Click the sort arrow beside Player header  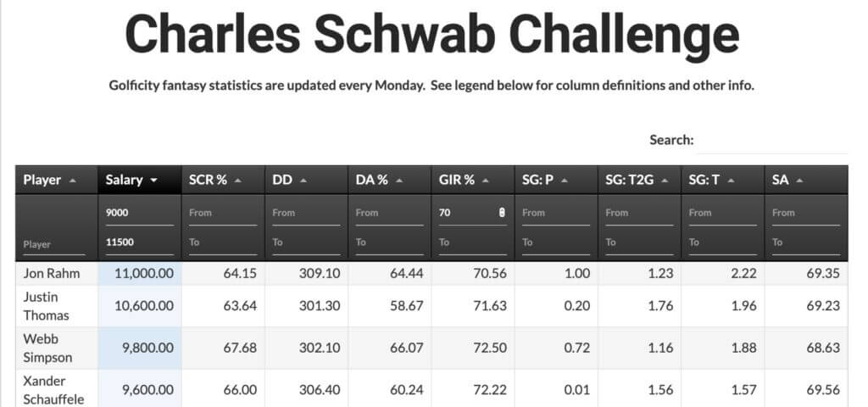[72, 181]
